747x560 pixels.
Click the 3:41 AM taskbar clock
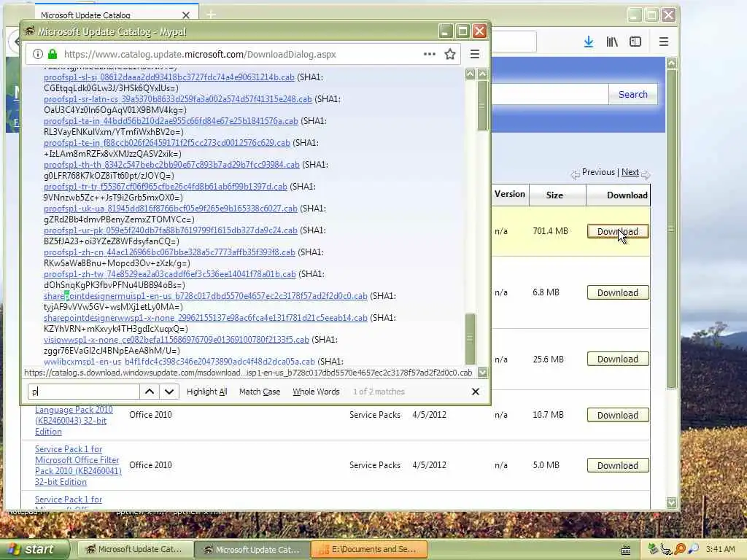(x=721, y=550)
